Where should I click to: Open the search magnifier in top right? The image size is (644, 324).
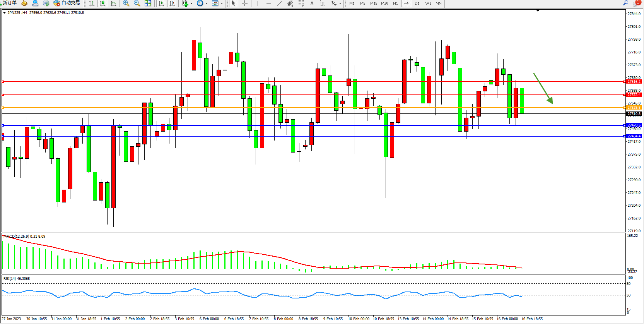tap(625, 3)
